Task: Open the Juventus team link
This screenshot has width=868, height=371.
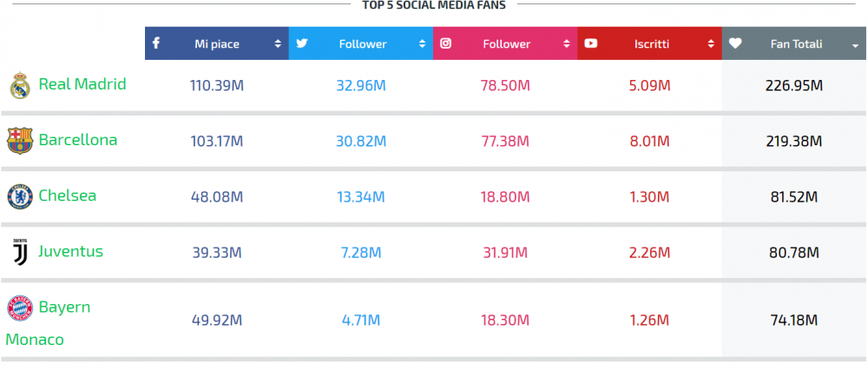Action: (x=70, y=251)
